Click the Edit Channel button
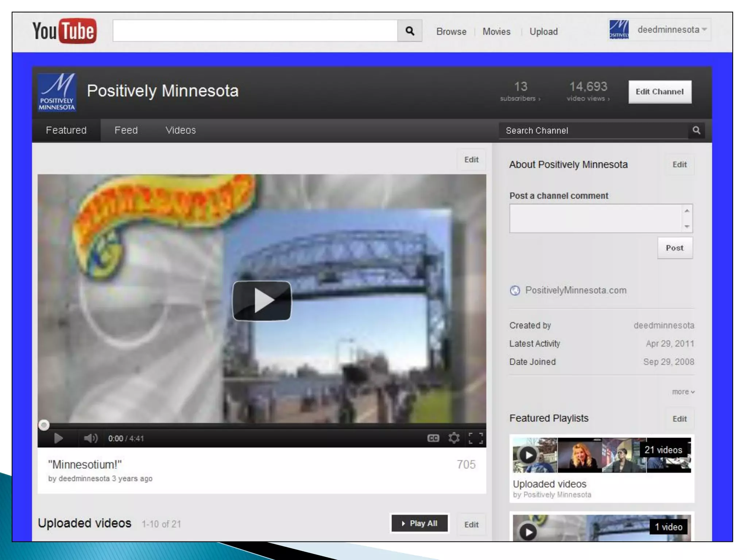This screenshot has width=747, height=560. point(659,92)
